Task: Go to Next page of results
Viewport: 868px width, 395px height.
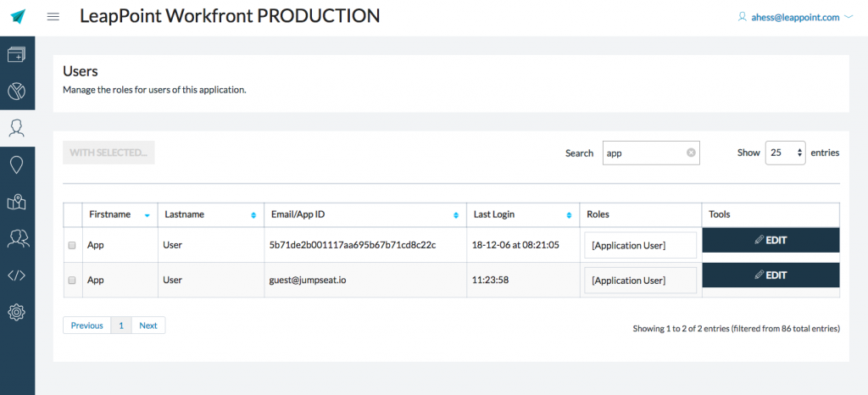Action: [x=148, y=325]
